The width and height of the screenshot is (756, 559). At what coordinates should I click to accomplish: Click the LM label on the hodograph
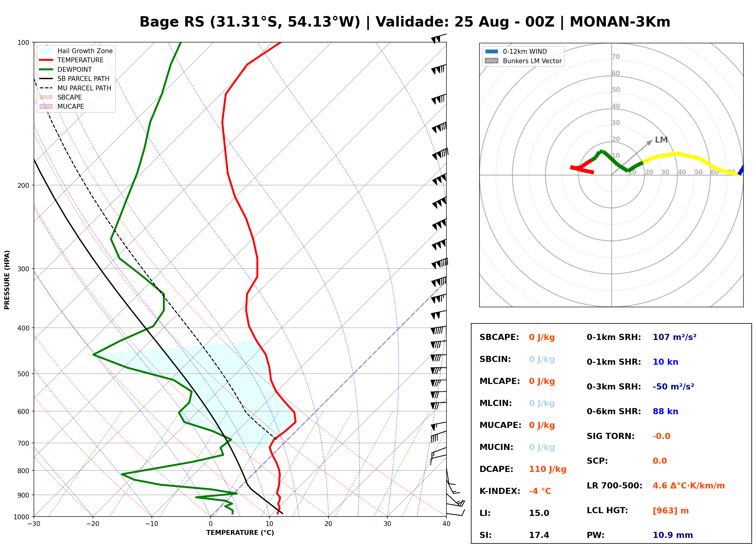[661, 140]
